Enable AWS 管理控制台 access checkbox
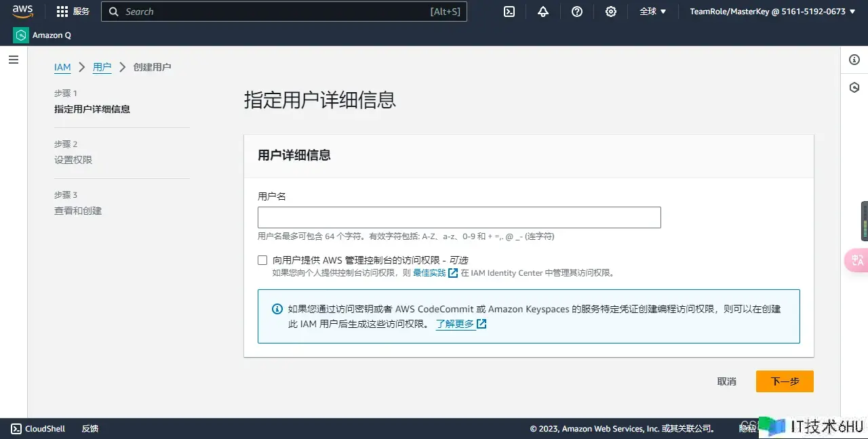Viewport: 868px width, 439px height. 262,260
